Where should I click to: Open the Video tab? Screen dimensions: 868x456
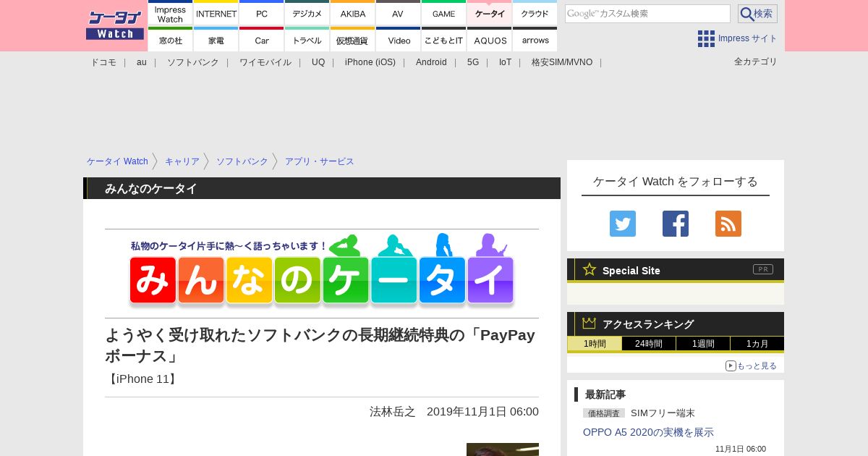(398, 39)
